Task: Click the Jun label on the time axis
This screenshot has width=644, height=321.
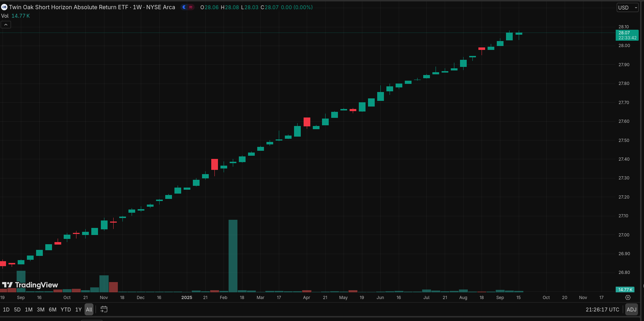Action: tap(380, 298)
